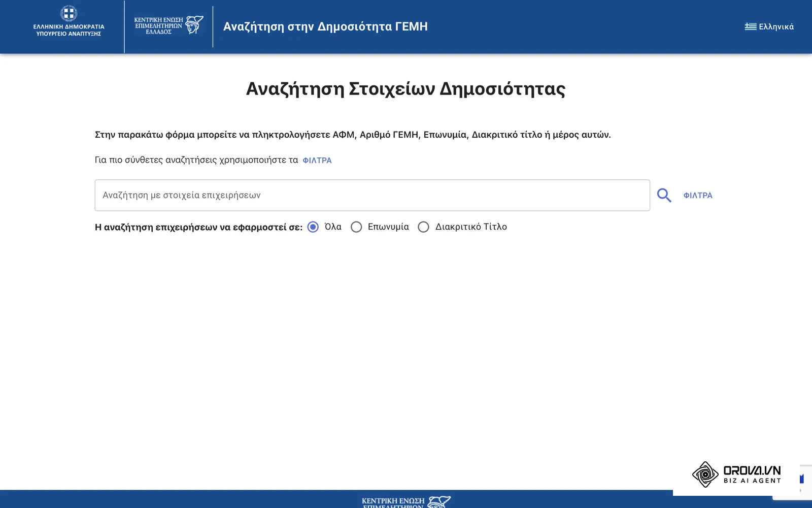Click the header title Αναζήτηση στην Δημοσιότητα ΓΕΜΗ
This screenshot has height=508, width=812.
point(325,26)
